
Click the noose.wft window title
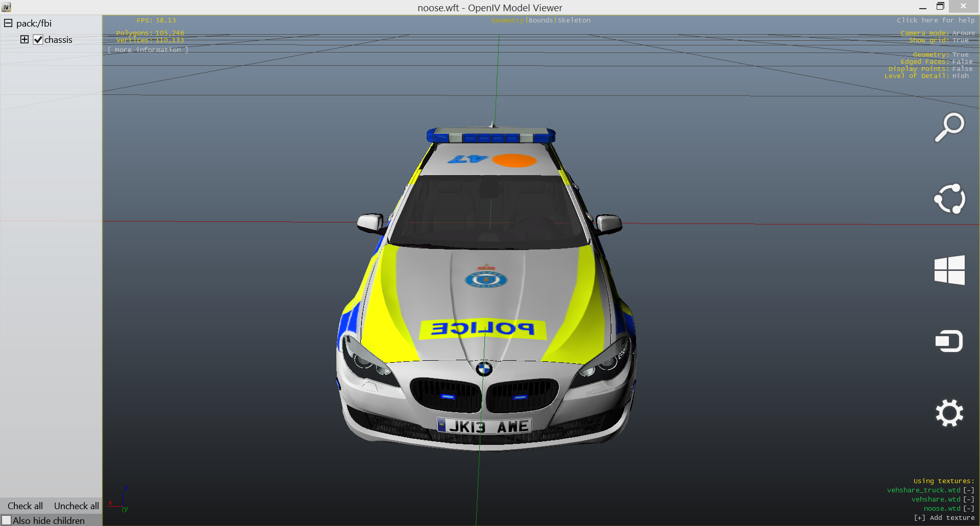tap(490, 8)
